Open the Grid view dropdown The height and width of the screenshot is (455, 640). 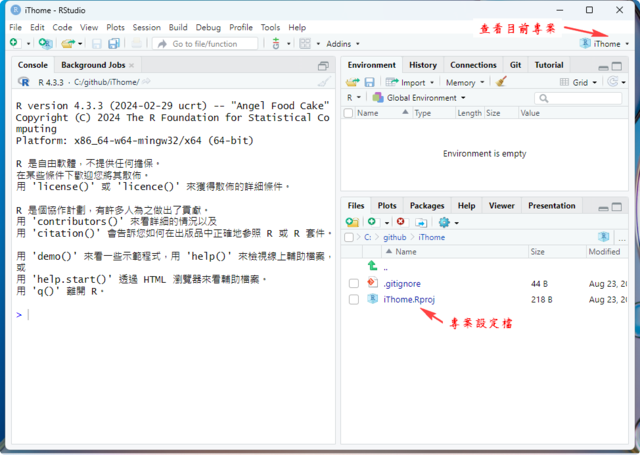[578, 82]
